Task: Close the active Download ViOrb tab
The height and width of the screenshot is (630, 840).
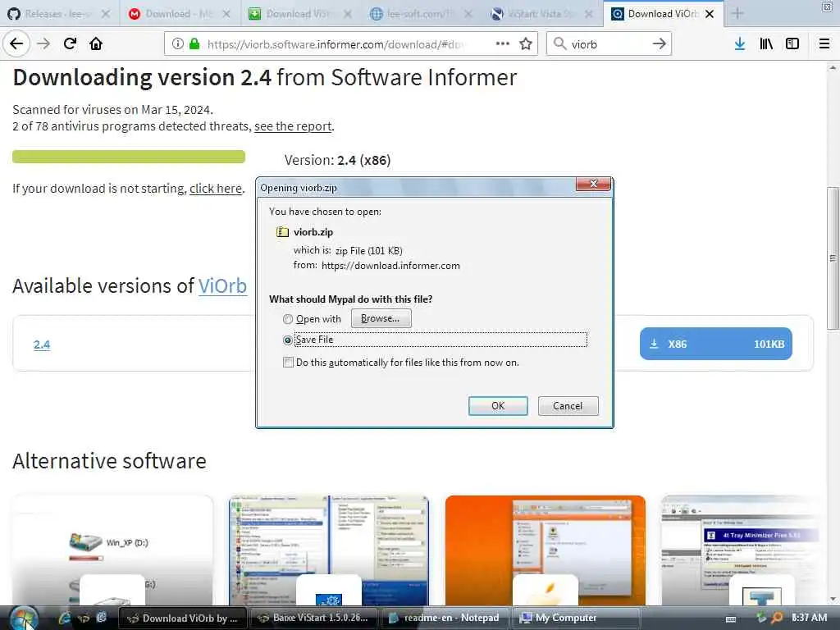Action: [710, 14]
